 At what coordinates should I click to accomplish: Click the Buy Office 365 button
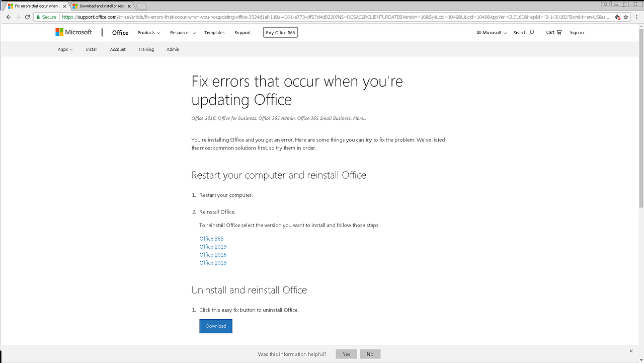click(x=280, y=32)
